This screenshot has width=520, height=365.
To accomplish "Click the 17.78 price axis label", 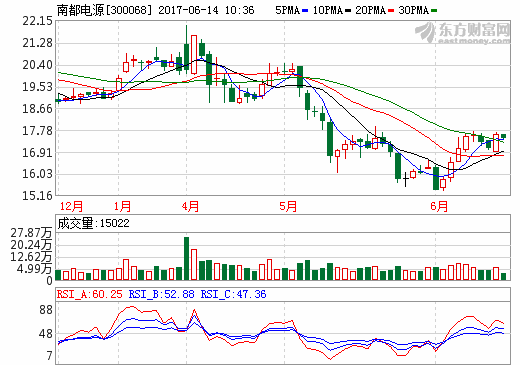I will [38, 131].
